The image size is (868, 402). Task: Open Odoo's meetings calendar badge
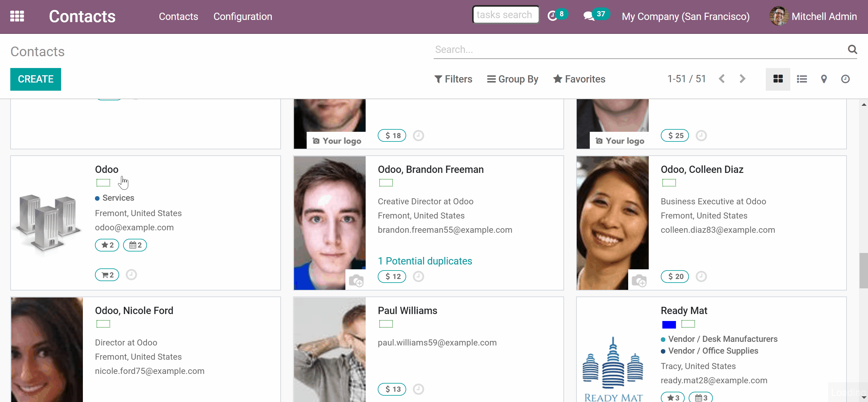pos(135,245)
